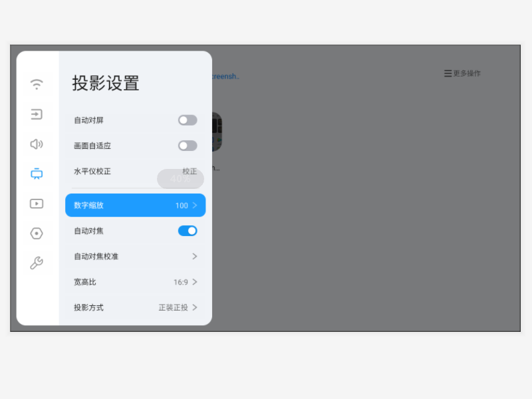This screenshot has width=532, height=399.
Task: Click the 校正 button for 水平仪校正
Action: coord(190,172)
